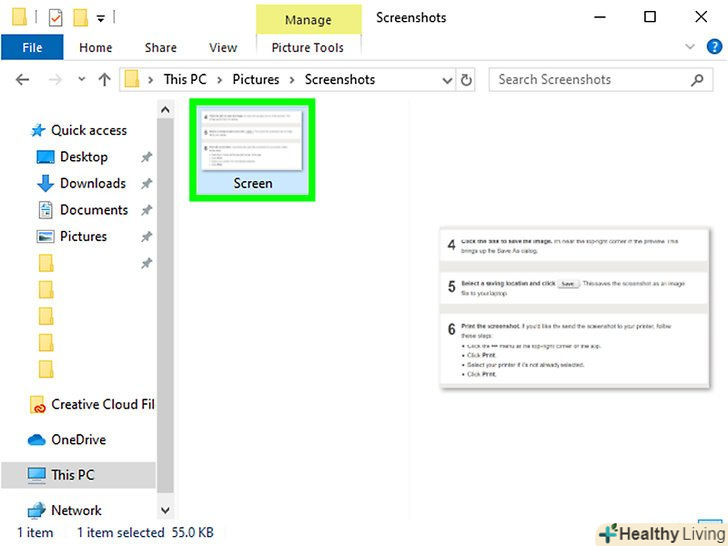Open the Share ribbon tab
The image size is (728, 546).
[160, 47]
